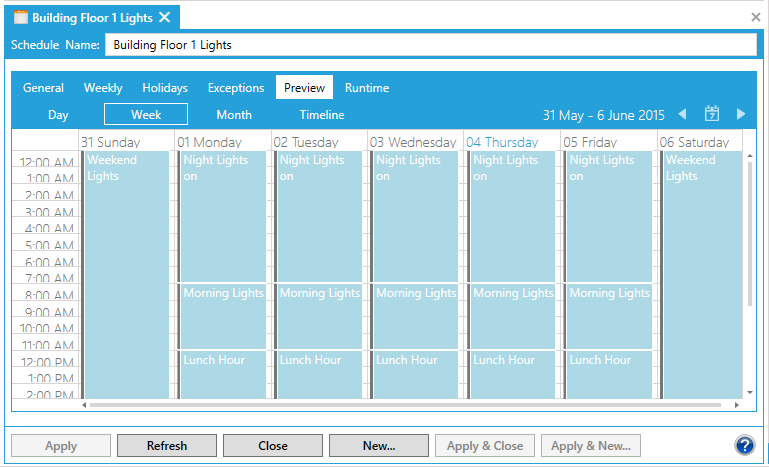The width and height of the screenshot is (769, 467).
Task: Open the Weekly tab
Action: coord(103,88)
